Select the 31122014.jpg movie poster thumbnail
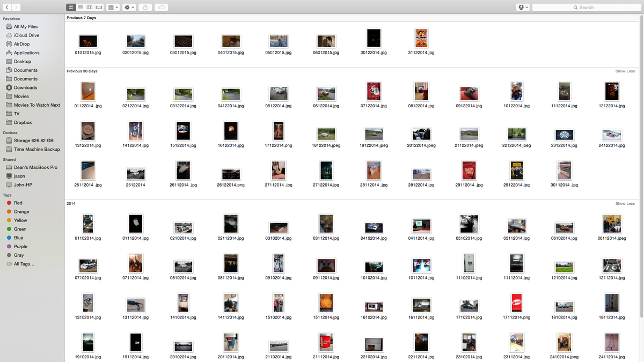Image resolution: width=644 pixels, height=362 pixels. (421, 38)
